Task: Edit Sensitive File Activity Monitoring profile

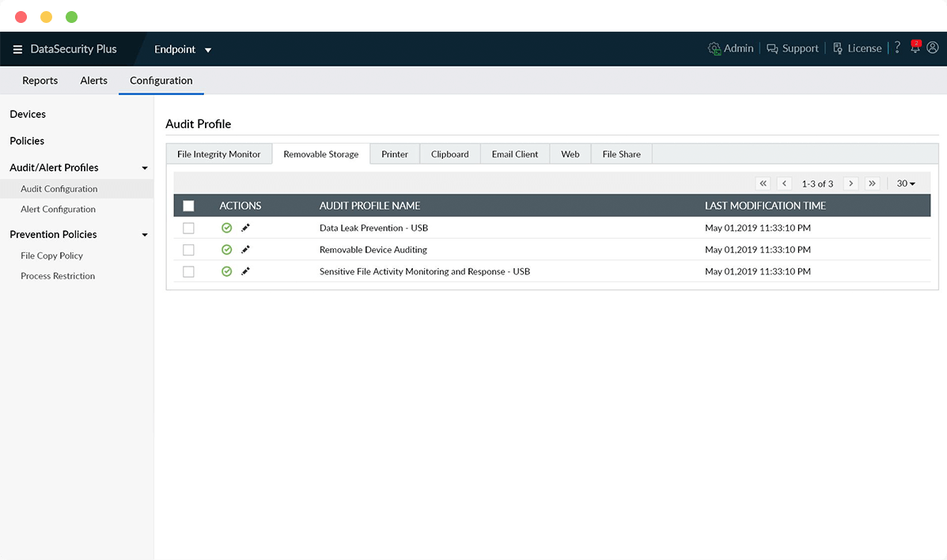Action: tap(245, 271)
